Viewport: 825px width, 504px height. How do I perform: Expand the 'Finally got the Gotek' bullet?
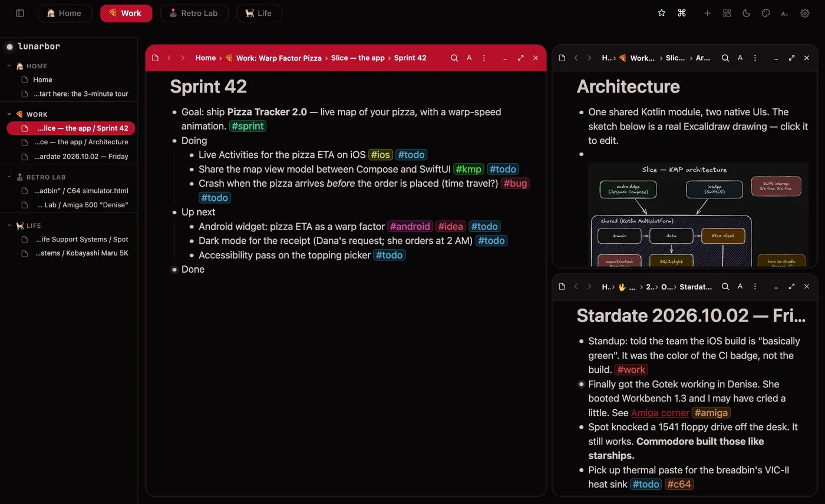tap(581, 384)
